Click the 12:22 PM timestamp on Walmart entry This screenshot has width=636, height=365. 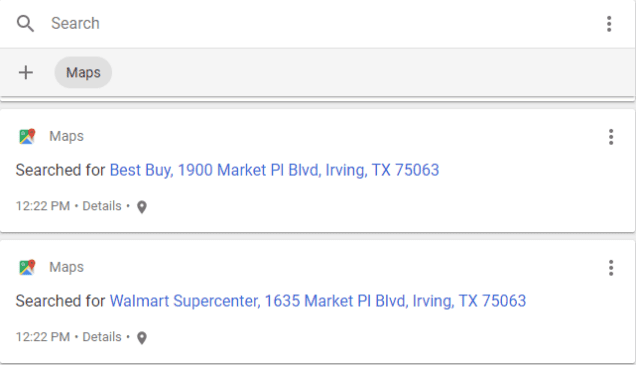coord(43,337)
